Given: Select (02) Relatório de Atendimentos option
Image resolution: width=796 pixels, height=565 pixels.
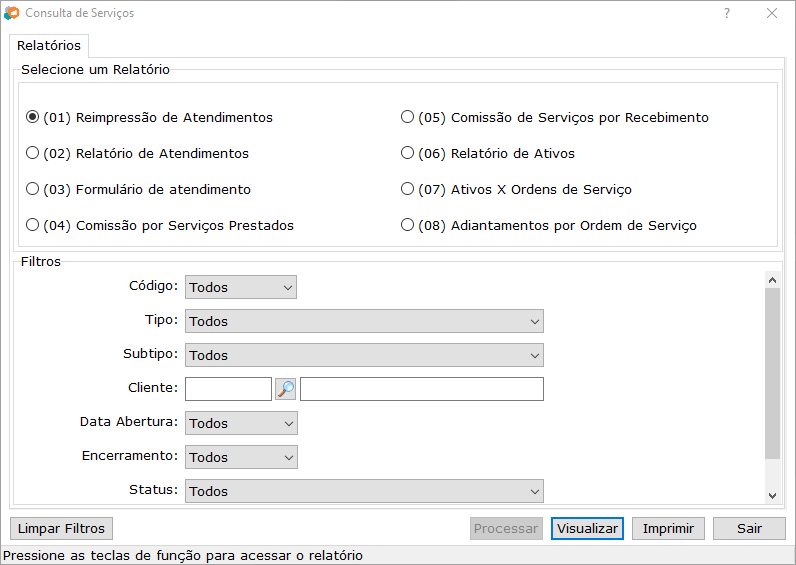Looking at the screenshot, I should pyautogui.click(x=33, y=153).
